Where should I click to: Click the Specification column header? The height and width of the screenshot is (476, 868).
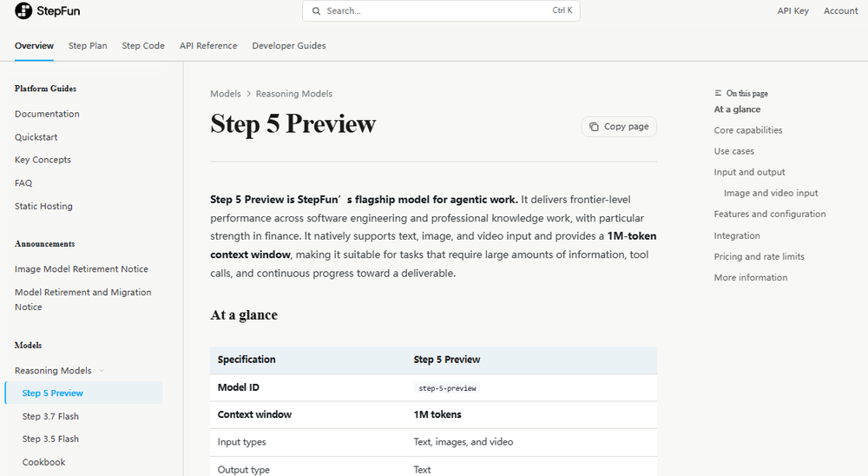coord(247,360)
